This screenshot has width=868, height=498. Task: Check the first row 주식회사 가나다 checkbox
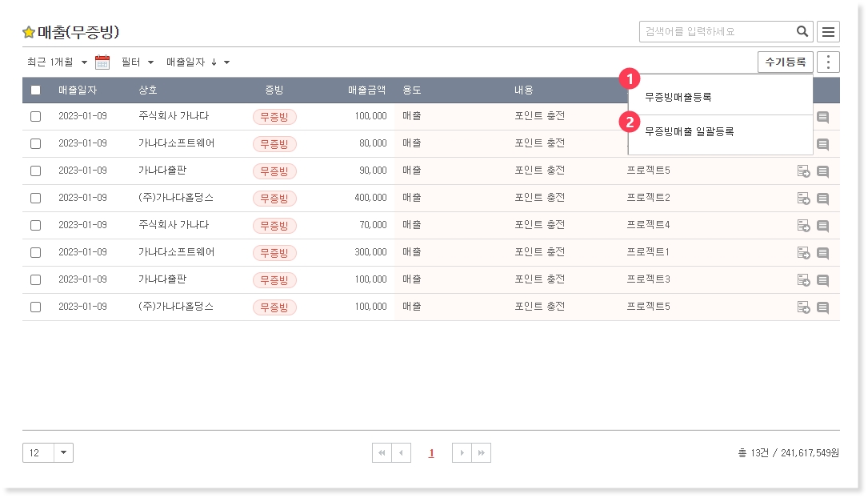tap(35, 116)
